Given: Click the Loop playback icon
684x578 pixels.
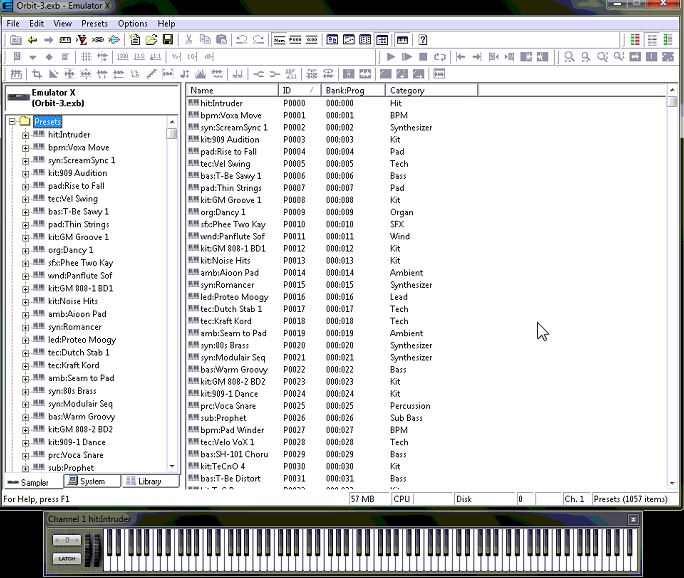Looking at the screenshot, I should 440,57.
